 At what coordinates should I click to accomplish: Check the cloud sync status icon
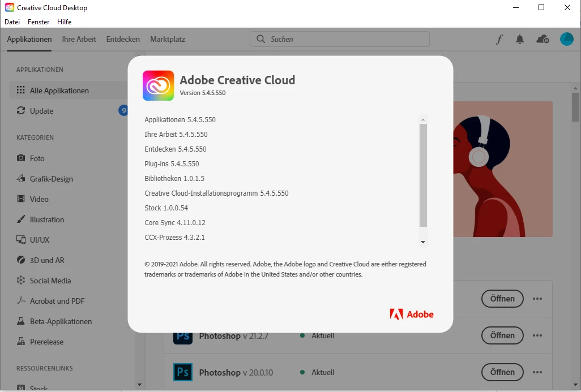pos(543,39)
